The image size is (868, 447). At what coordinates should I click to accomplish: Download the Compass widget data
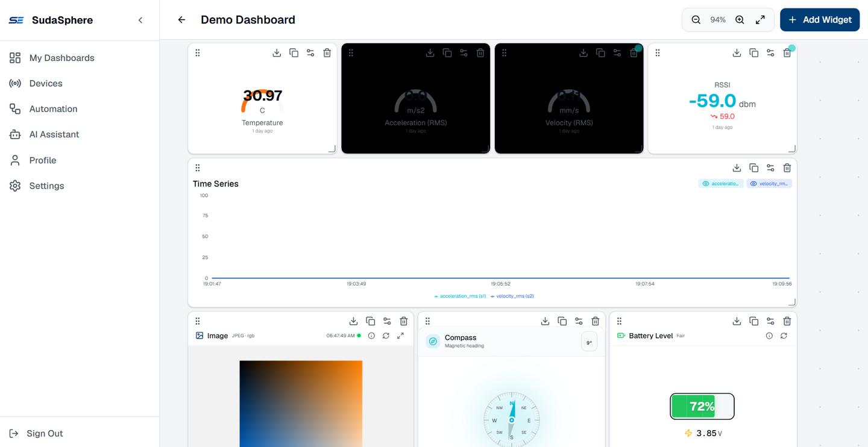click(545, 321)
